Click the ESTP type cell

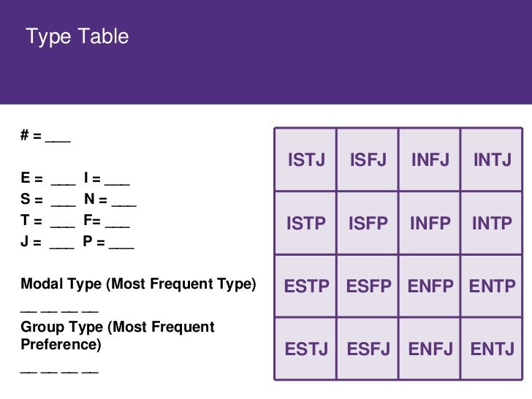(x=305, y=286)
